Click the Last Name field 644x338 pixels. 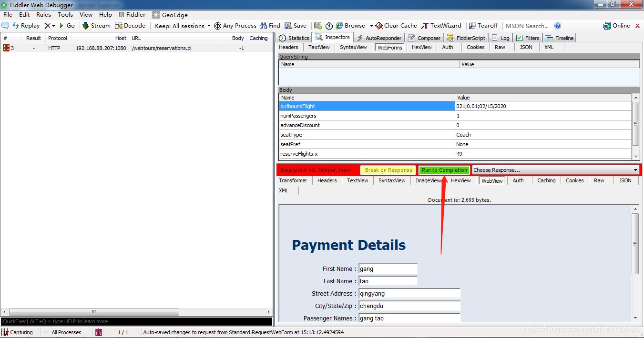pos(388,281)
